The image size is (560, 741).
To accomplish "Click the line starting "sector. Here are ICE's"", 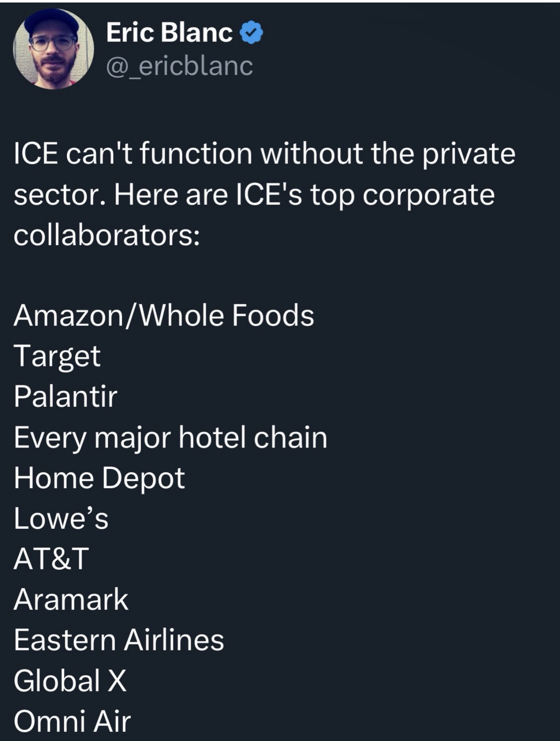I will coord(254,194).
